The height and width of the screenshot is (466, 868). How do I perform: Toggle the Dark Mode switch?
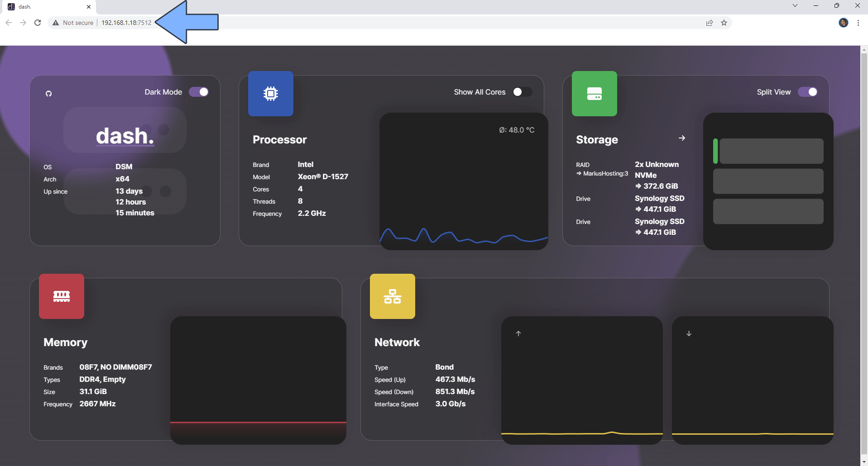pos(199,92)
